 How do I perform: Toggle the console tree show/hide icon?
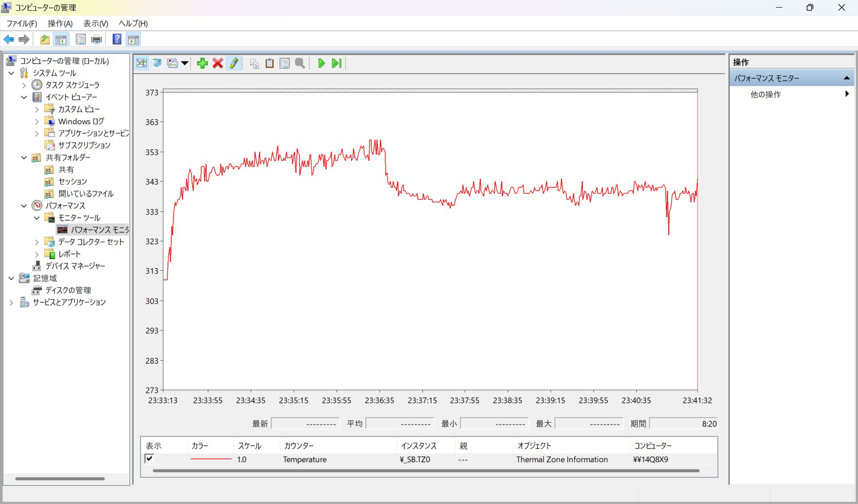61,40
